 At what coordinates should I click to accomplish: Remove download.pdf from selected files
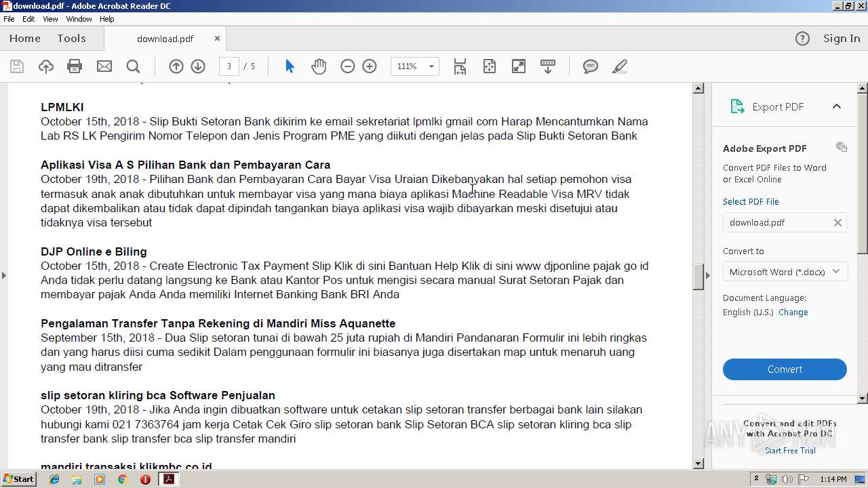pos(837,222)
